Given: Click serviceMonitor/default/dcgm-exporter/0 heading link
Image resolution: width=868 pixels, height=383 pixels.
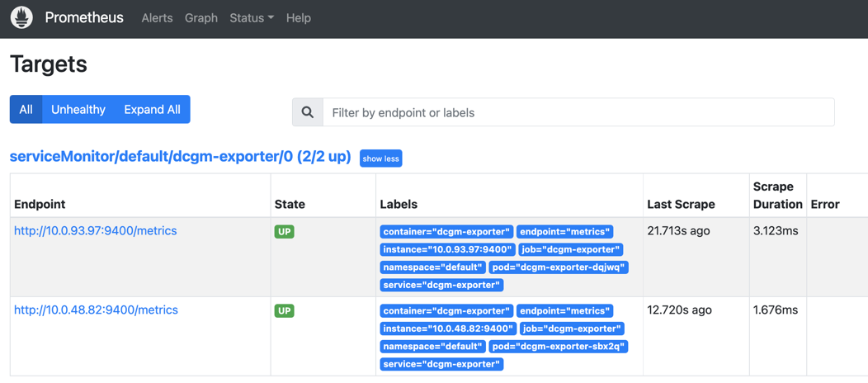Looking at the screenshot, I should [x=181, y=157].
